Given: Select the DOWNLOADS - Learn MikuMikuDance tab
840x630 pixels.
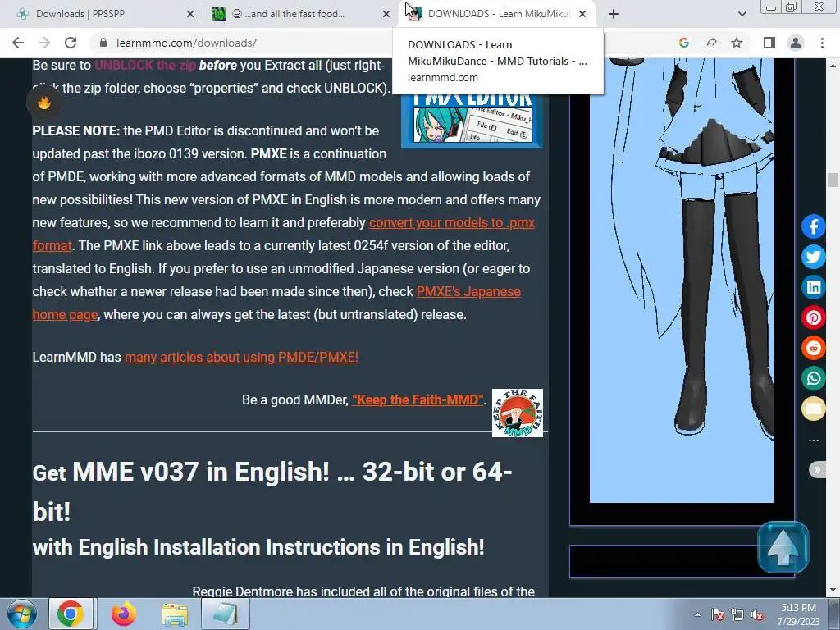Looking at the screenshot, I should coord(498,14).
